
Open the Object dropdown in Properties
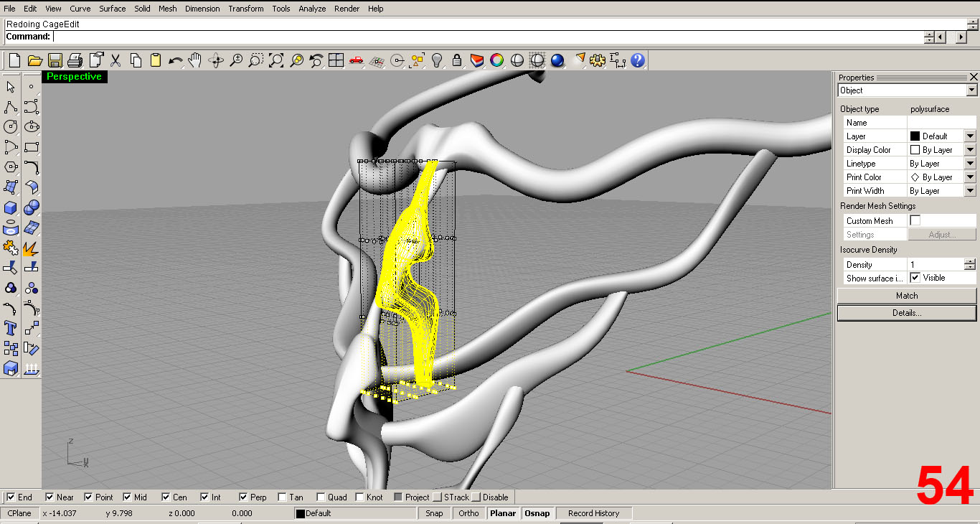[x=971, y=90]
